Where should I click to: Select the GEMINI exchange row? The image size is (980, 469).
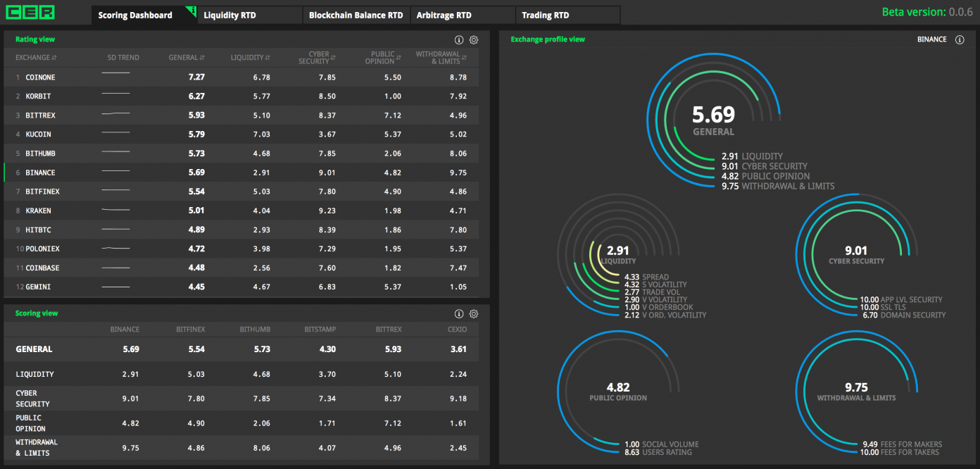[x=241, y=287]
